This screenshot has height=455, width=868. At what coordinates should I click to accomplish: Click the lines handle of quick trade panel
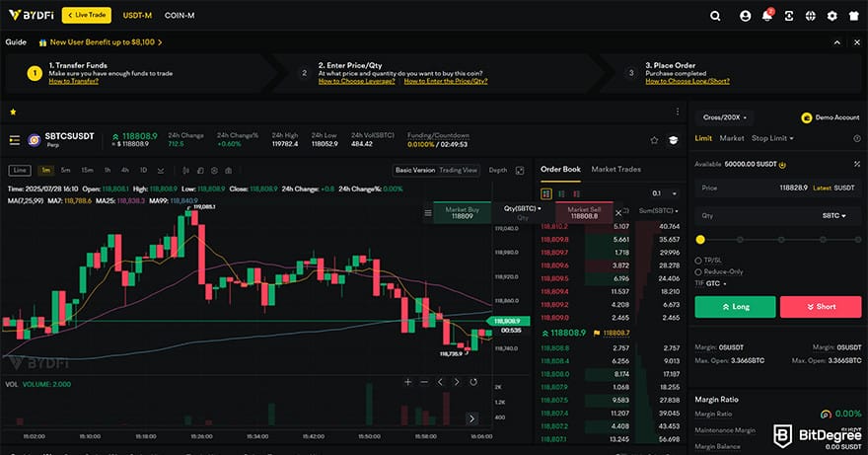[428, 213]
